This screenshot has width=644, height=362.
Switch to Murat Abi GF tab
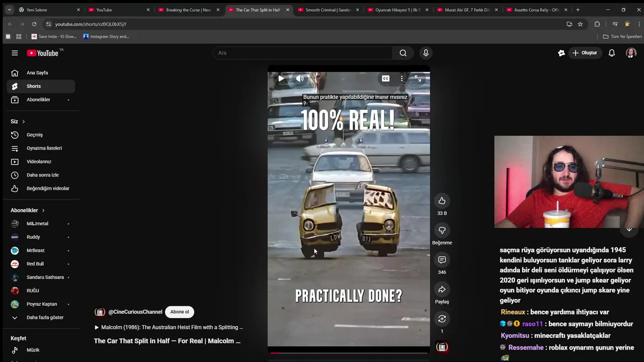coord(467,10)
